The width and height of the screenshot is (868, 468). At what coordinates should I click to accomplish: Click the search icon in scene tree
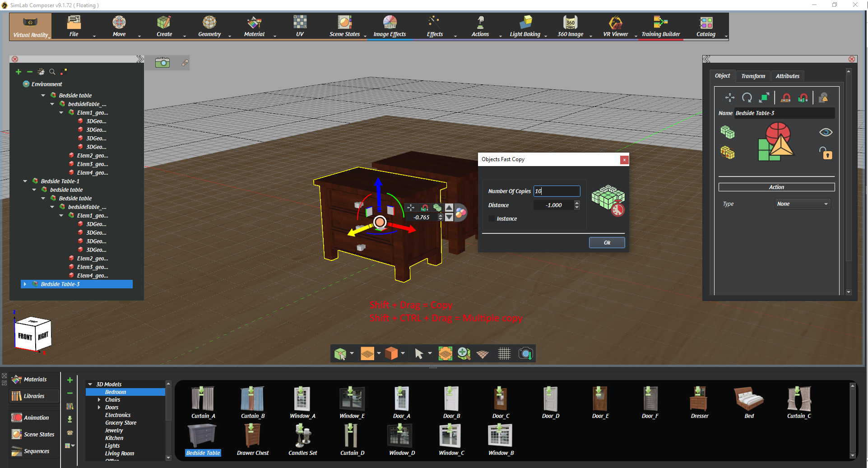[52, 72]
